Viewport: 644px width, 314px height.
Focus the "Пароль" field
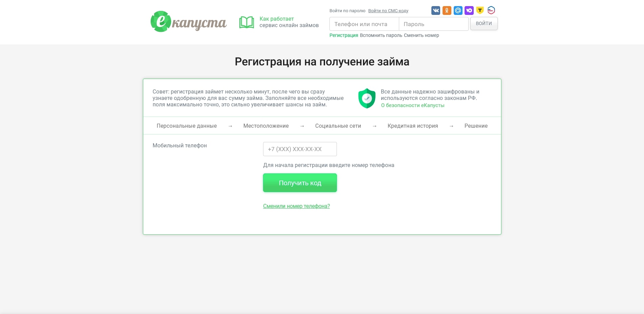pyautogui.click(x=434, y=24)
